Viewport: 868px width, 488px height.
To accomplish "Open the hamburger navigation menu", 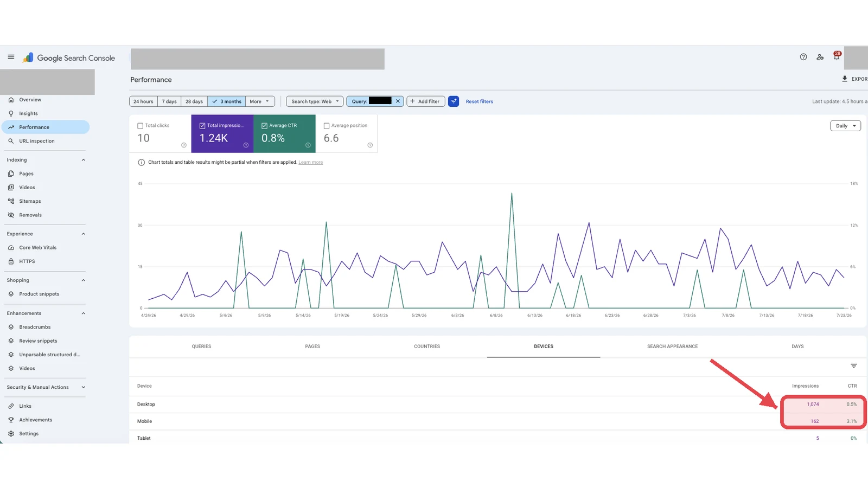I will 11,57.
